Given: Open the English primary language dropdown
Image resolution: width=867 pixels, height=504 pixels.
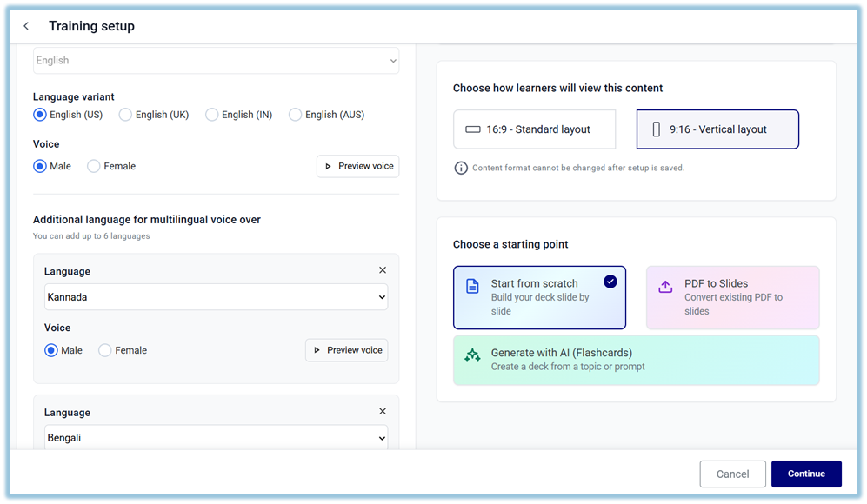Looking at the screenshot, I should pyautogui.click(x=216, y=61).
